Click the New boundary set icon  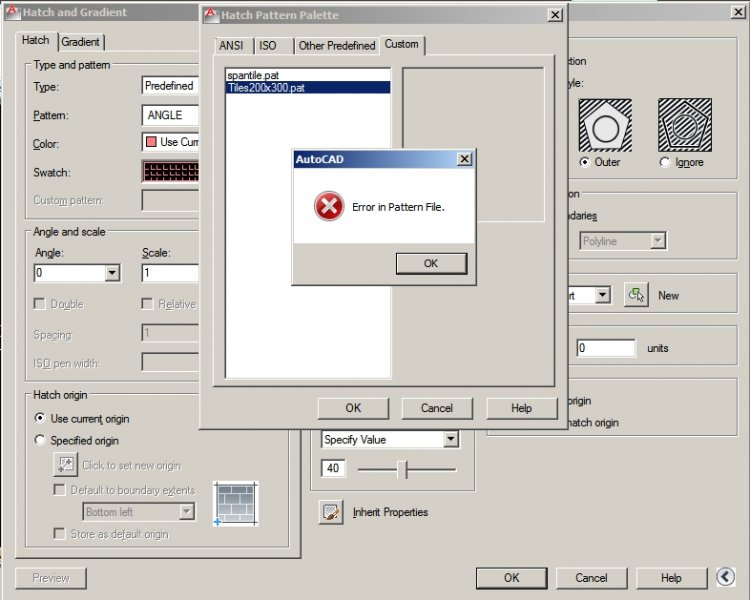636,295
